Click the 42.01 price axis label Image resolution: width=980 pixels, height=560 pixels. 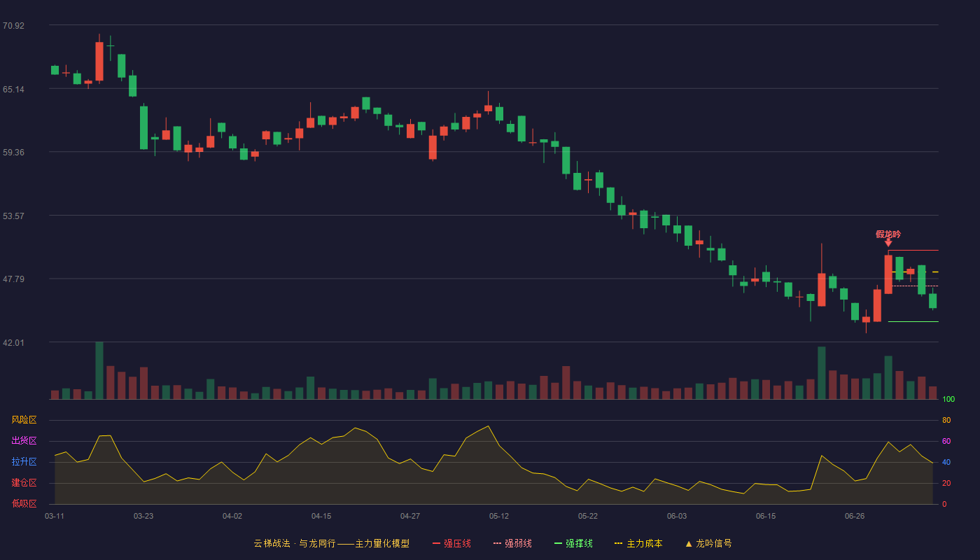tap(13, 343)
